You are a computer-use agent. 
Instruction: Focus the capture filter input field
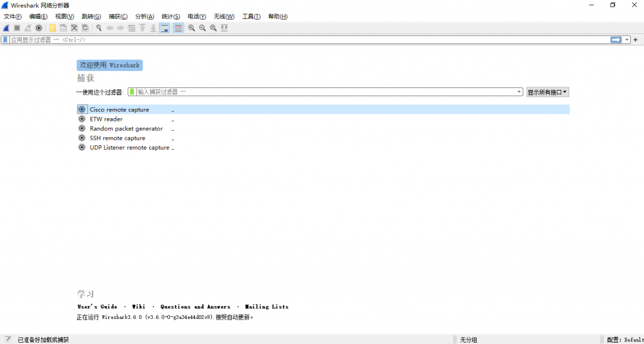pyautogui.click(x=326, y=92)
